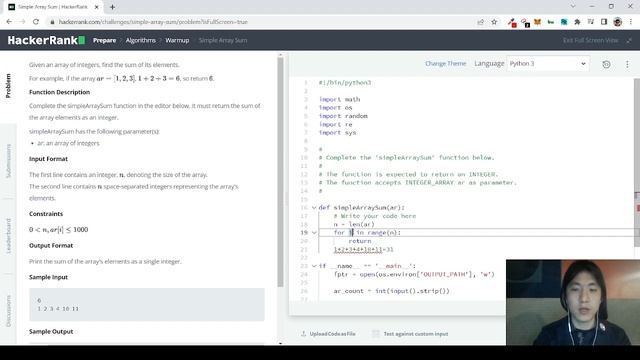Click the '#!/bin/python3' line

pyautogui.click(x=345, y=82)
